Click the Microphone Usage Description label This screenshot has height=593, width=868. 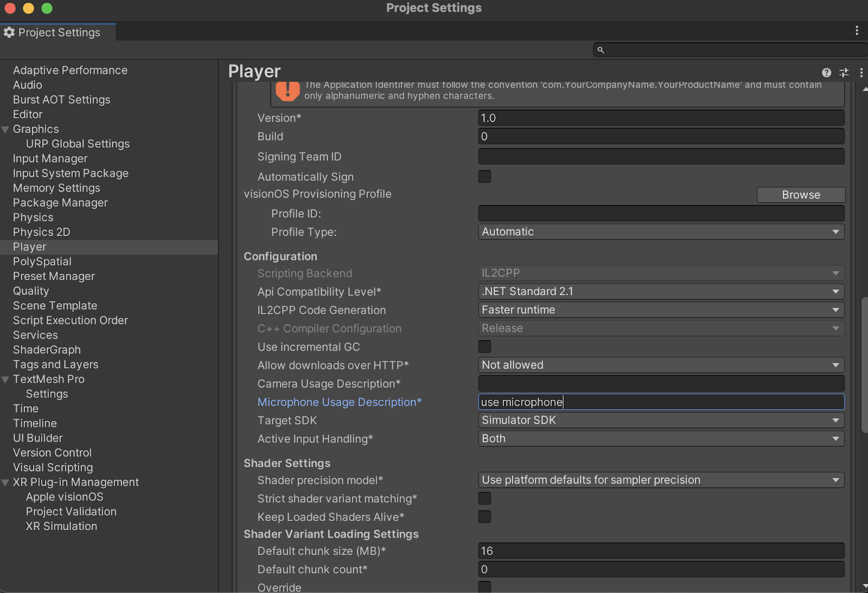340,402
